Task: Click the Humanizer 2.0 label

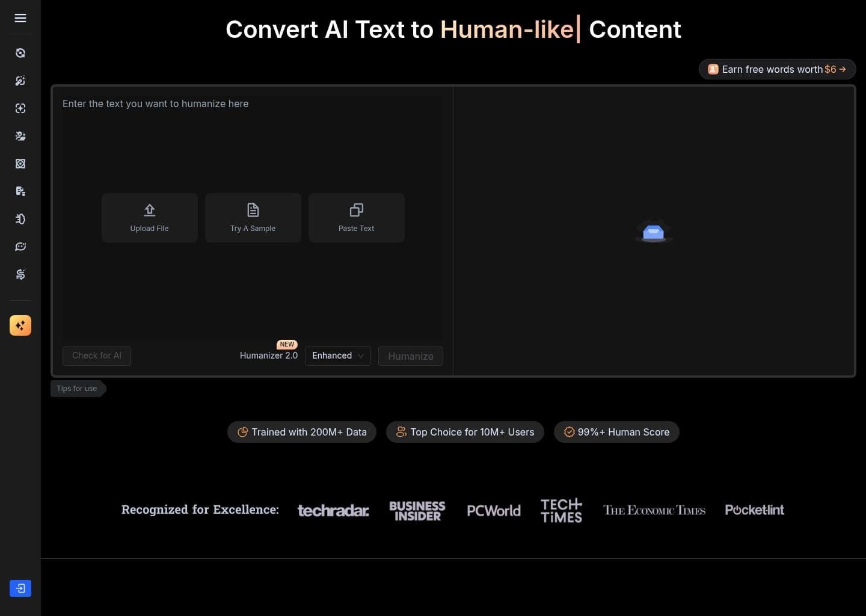Action: pyautogui.click(x=269, y=356)
